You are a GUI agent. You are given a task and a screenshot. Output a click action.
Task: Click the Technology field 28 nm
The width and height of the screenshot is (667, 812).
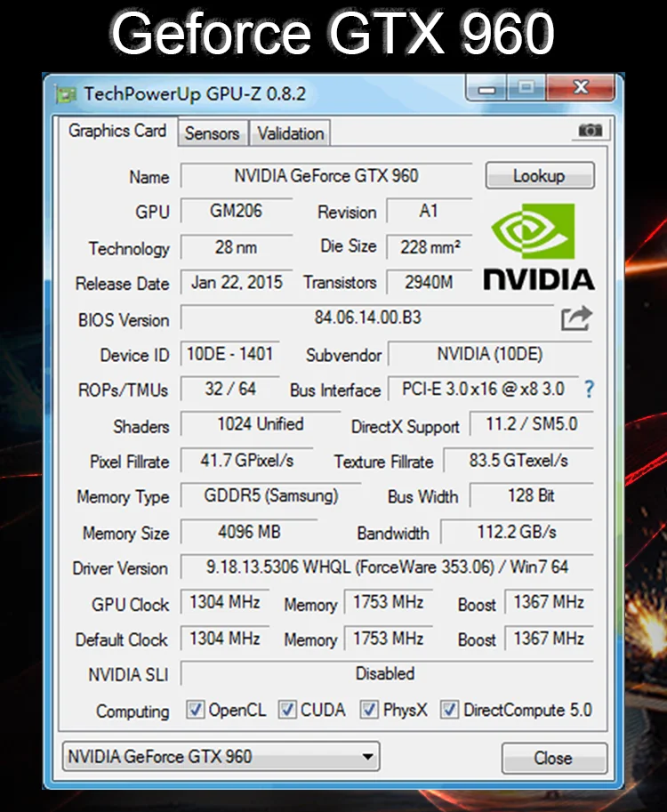[237, 247]
